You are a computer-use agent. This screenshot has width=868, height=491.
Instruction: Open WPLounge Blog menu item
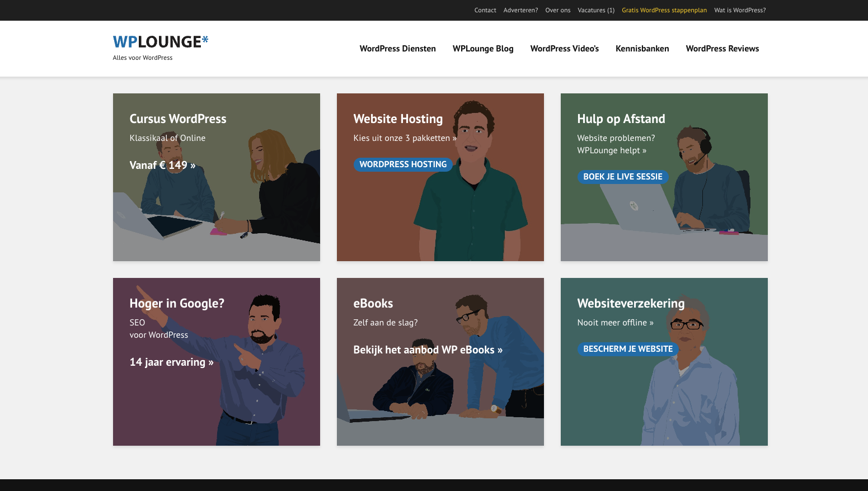tap(483, 49)
